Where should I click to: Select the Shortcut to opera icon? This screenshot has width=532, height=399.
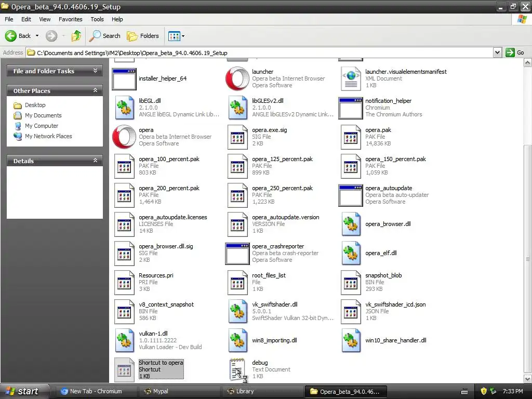(124, 370)
